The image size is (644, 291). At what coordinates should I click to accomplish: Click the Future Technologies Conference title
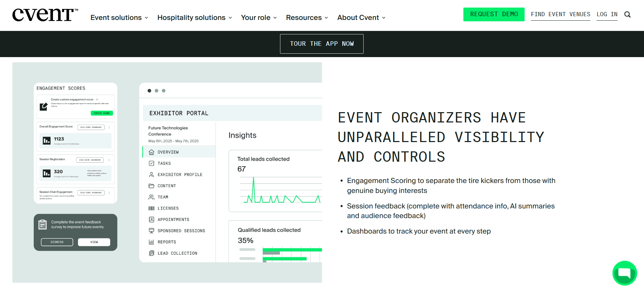coord(168,131)
